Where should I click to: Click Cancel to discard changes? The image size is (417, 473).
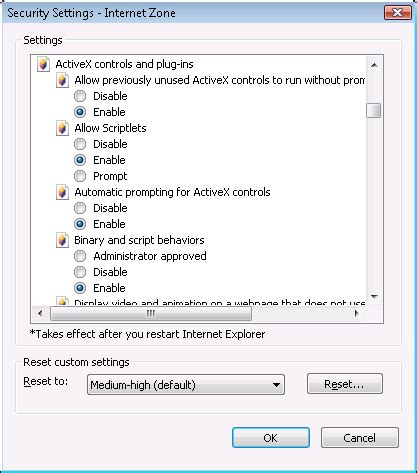point(360,438)
